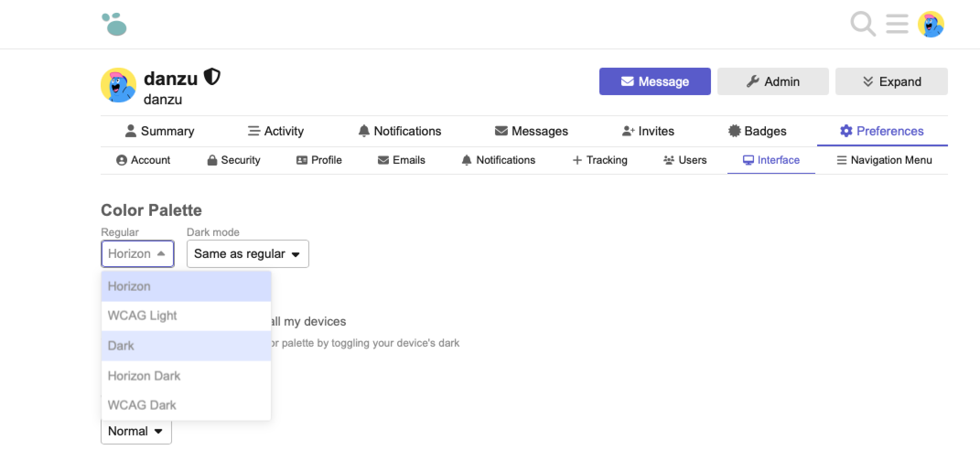The height and width of the screenshot is (450, 980).
Task: Open the Navigation Menu preferences
Action: [x=884, y=160]
